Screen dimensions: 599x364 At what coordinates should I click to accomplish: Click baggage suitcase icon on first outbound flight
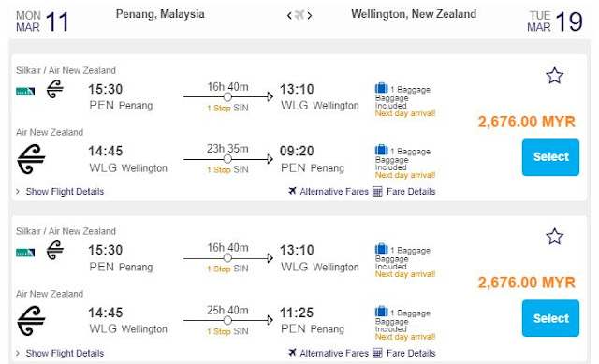tap(381, 88)
